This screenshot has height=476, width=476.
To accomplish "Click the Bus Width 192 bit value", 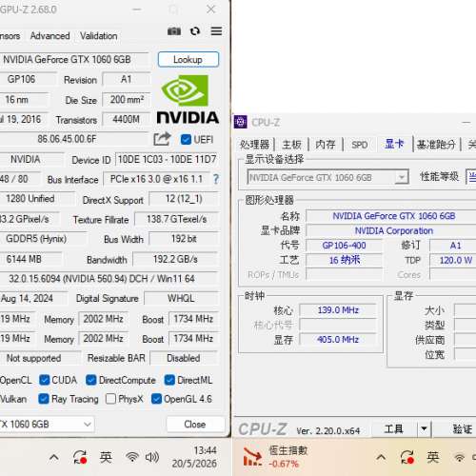I will click(184, 239).
